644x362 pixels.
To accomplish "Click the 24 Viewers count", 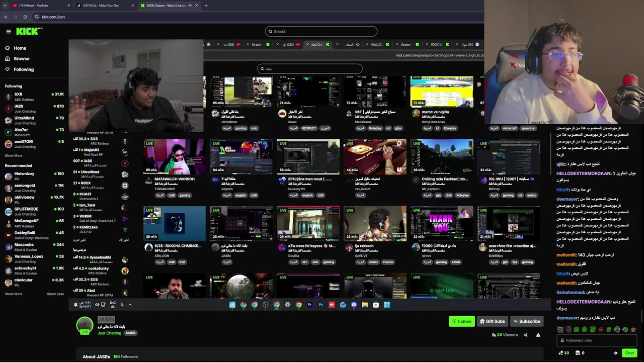I will coord(505,335).
